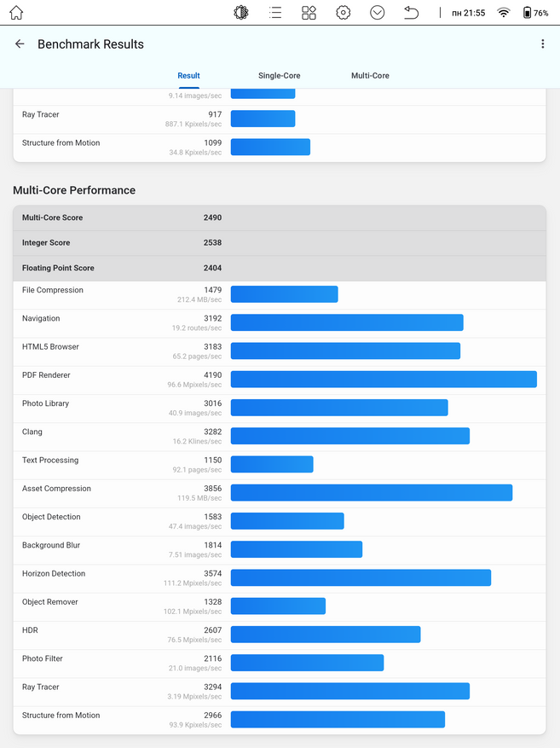The width and height of the screenshot is (560, 748).
Task: Tap the Asset Compression score bar
Action: tap(372, 493)
